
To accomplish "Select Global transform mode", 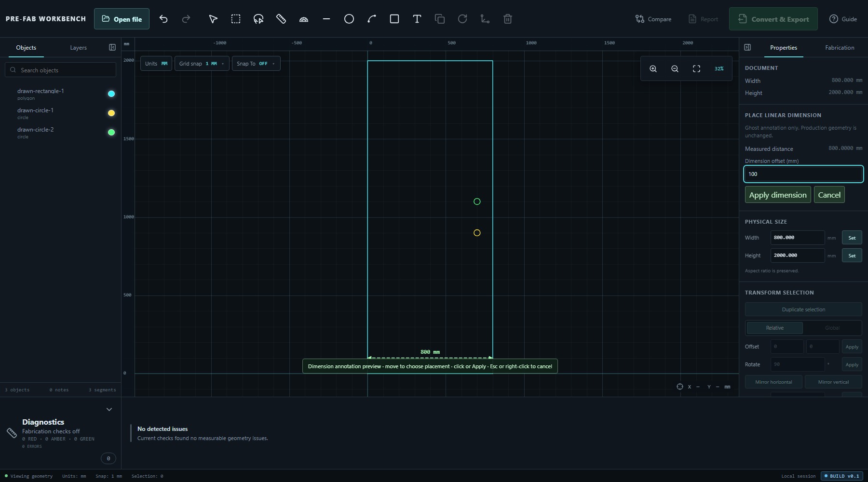I will click(832, 328).
